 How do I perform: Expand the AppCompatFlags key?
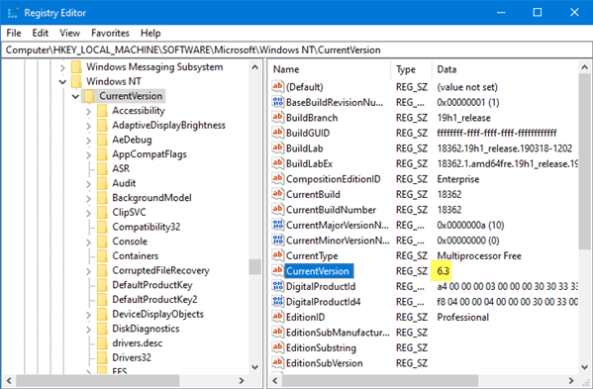[x=88, y=155]
